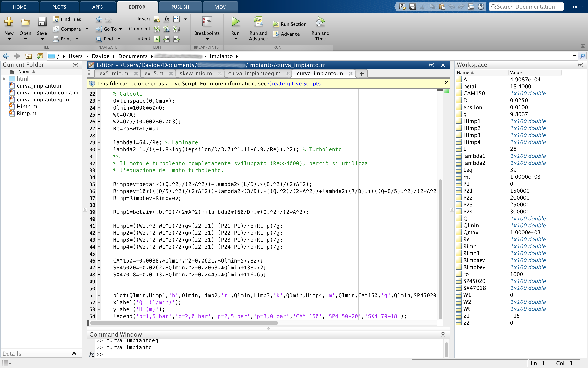
Task: Open Workspace panel actions menu
Action: pos(580,65)
